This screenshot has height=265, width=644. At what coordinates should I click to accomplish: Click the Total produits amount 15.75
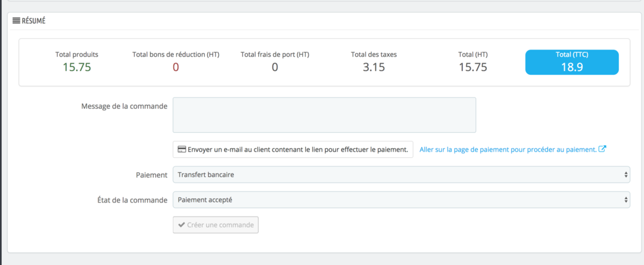77,67
